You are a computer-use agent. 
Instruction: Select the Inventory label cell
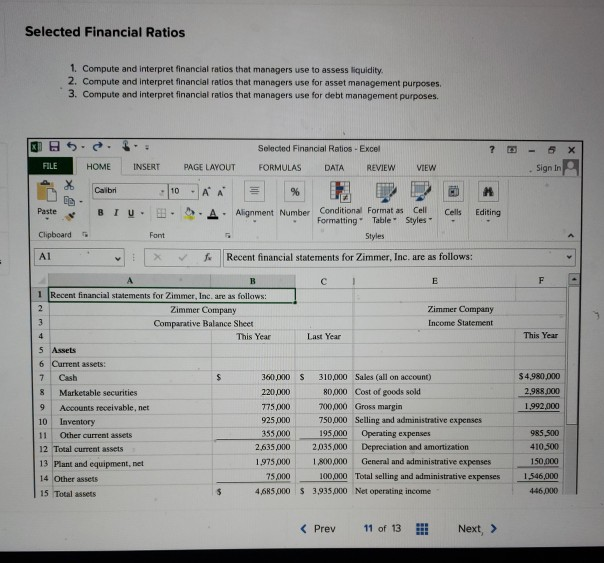coord(130,422)
